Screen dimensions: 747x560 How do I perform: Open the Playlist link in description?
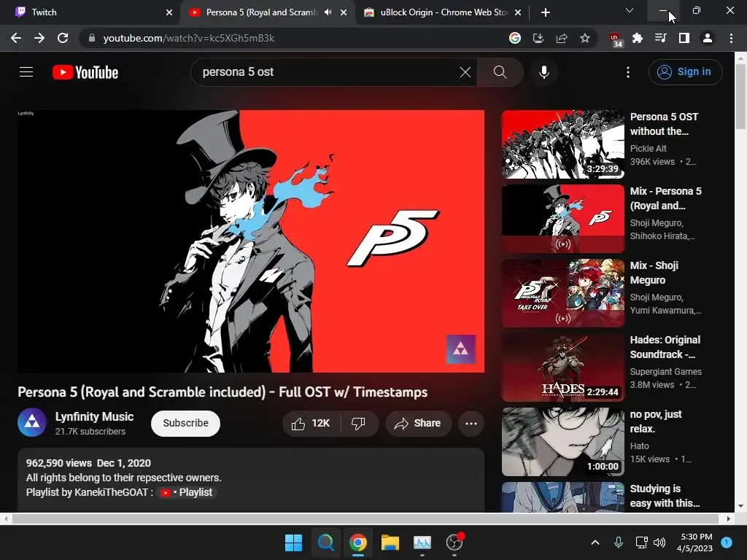(x=187, y=492)
